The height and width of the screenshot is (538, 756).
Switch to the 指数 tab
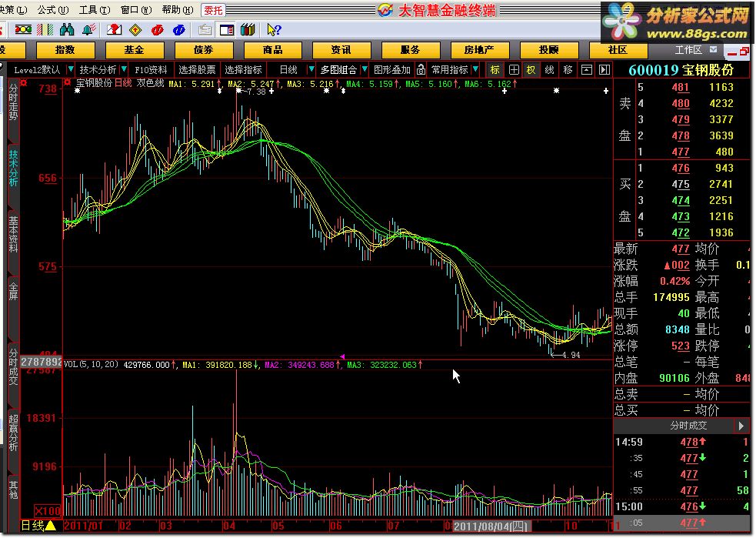click(x=65, y=50)
